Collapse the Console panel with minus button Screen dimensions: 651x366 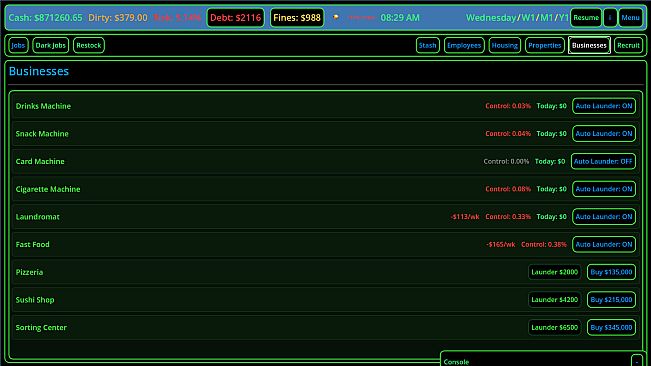(636, 361)
